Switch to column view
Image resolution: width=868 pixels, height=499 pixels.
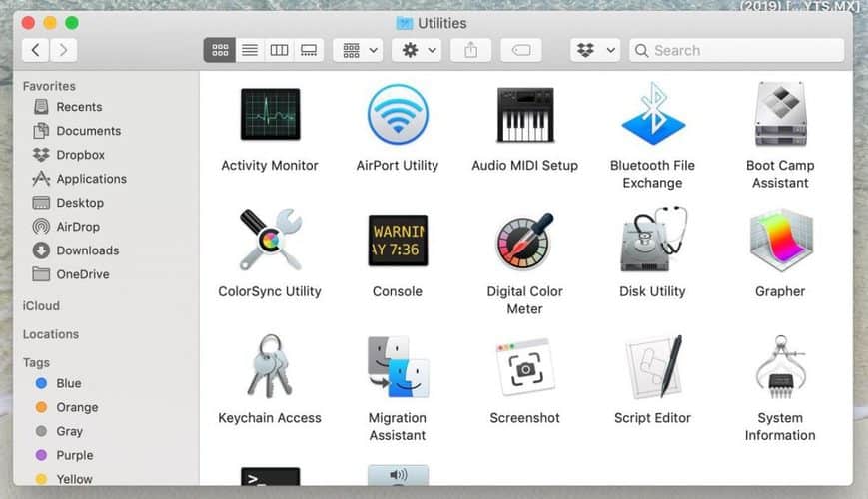pos(279,50)
